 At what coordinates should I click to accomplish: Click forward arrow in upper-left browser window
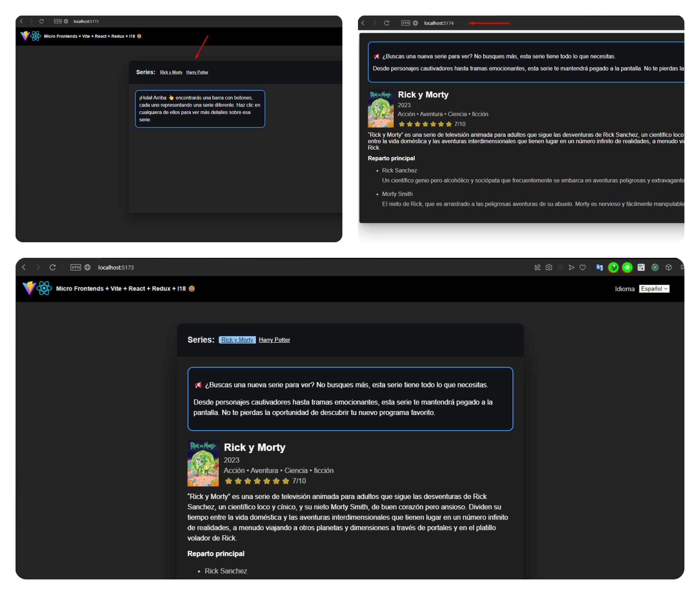31,21
